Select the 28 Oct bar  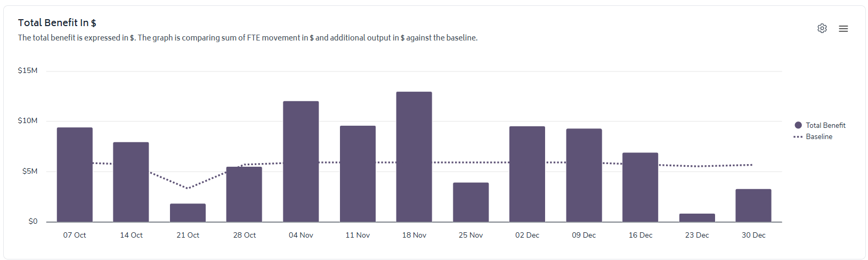click(x=244, y=194)
